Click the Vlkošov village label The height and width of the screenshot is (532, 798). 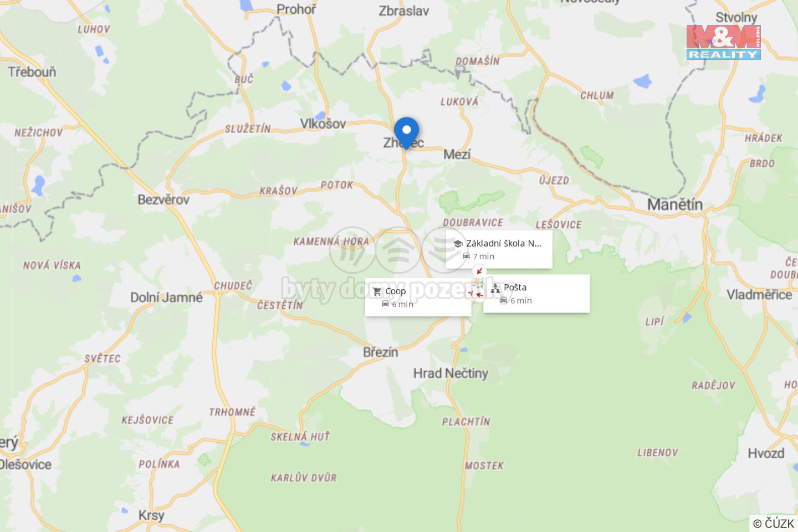323,124
